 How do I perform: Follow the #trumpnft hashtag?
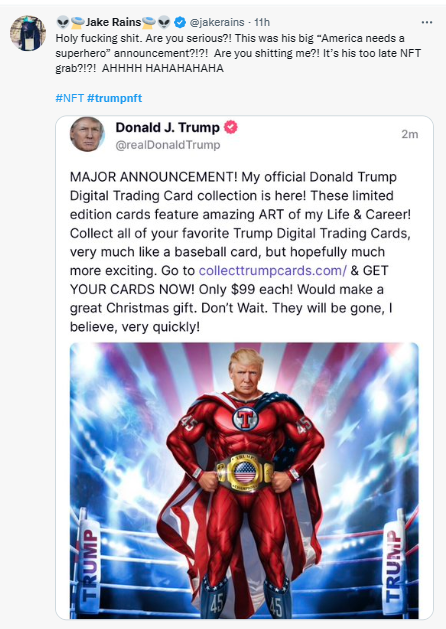click(x=114, y=98)
